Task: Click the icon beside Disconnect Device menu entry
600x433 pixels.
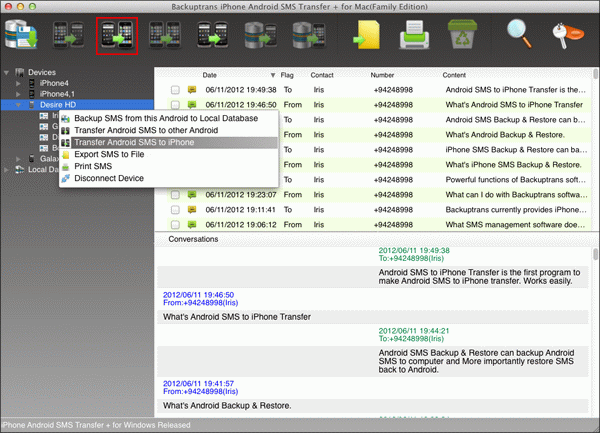Action: (x=66, y=178)
